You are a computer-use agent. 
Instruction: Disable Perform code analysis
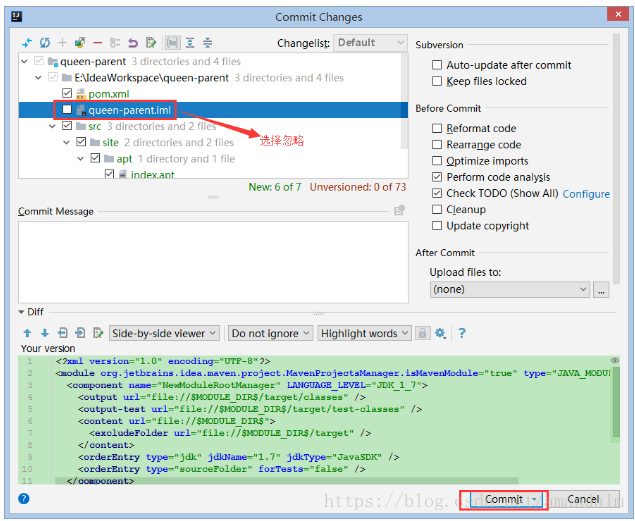437,177
